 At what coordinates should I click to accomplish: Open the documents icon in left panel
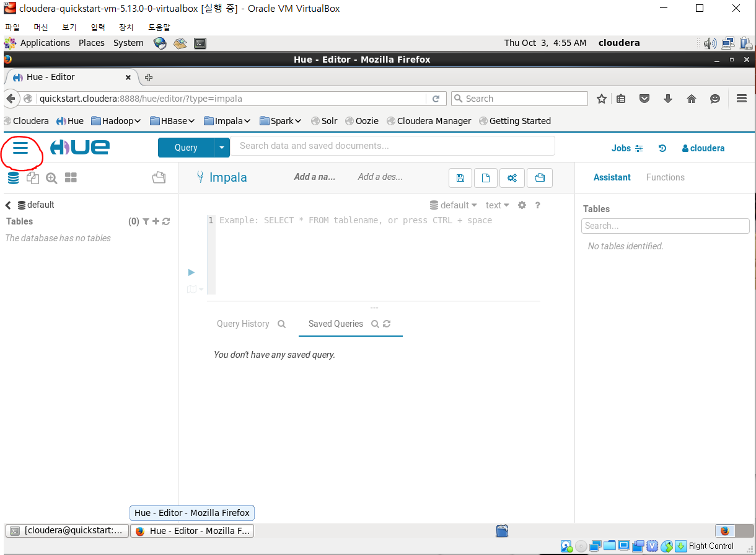32,178
